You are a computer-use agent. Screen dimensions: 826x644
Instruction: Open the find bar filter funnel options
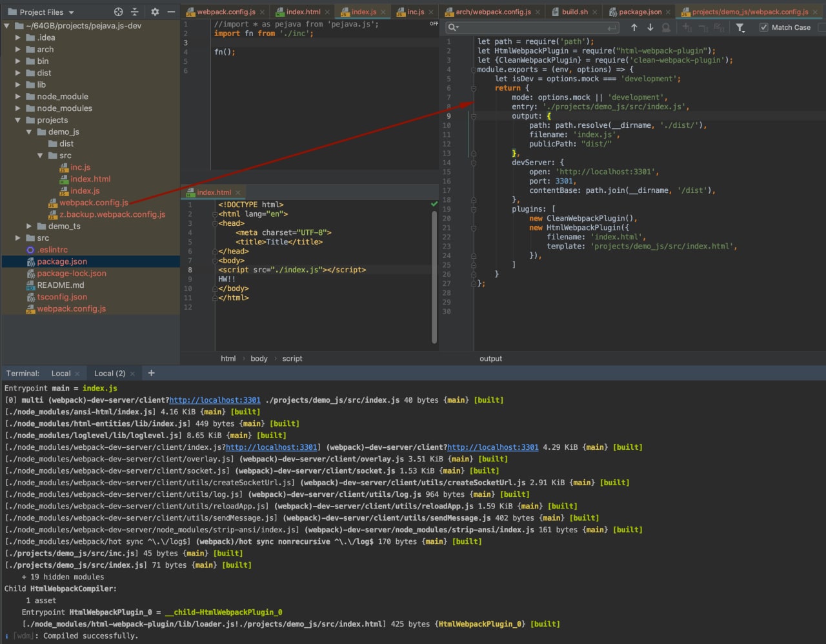[x=740, y=28]
